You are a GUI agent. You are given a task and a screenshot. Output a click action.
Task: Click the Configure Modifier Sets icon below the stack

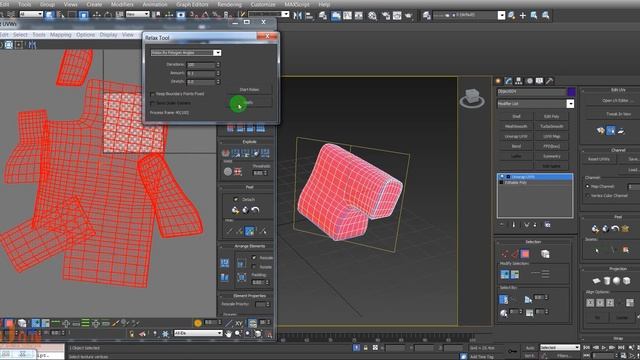point(547,224)
